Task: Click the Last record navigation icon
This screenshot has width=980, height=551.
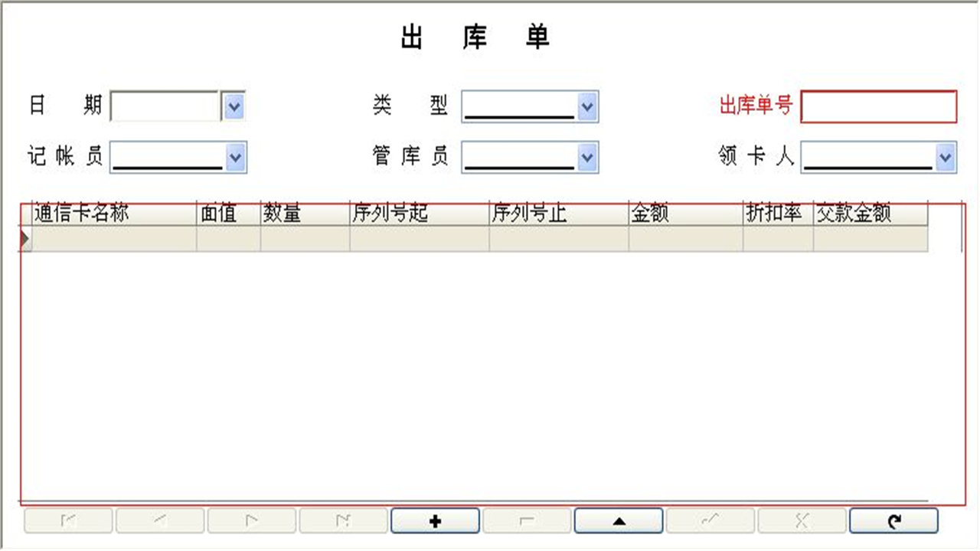Action: (x=343, y=520)
